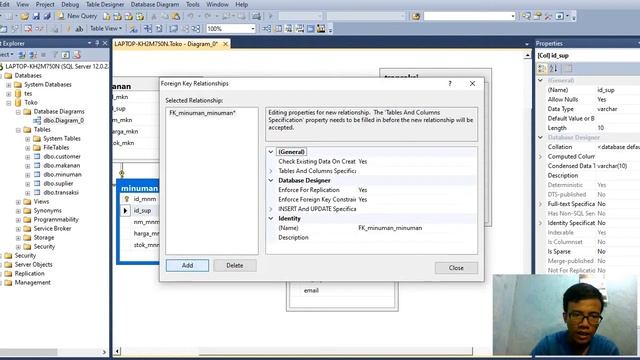Screen dimensions: 640x360
Task: Click the Save diskette icon in toolbar
Action: pos(36,16)
